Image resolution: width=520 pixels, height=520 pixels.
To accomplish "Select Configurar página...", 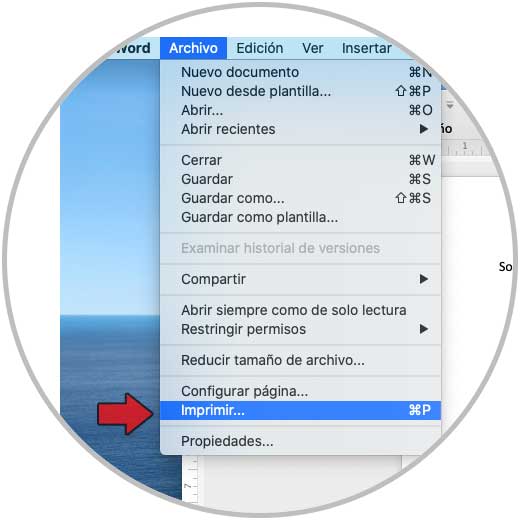I will [300, 391].
